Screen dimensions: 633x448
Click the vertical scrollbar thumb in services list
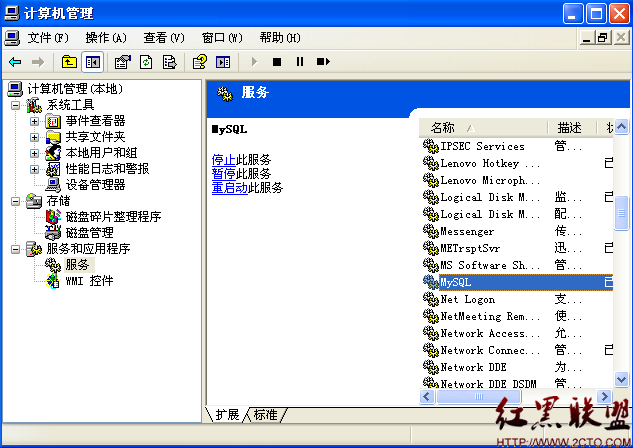[621, 213]
